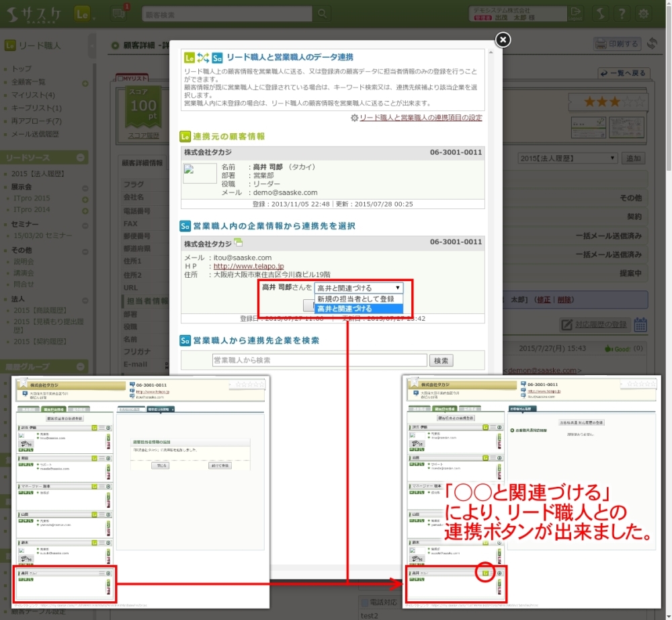Open マイリスト(4) in sidebar
Viewport: 672px width, 620px height.
33,95
